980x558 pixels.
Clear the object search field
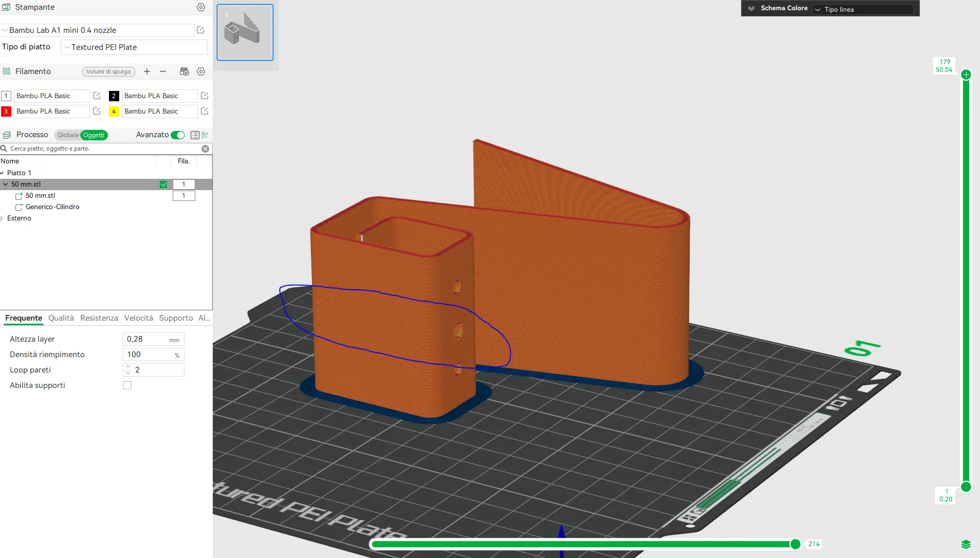[x=206, y=149]
